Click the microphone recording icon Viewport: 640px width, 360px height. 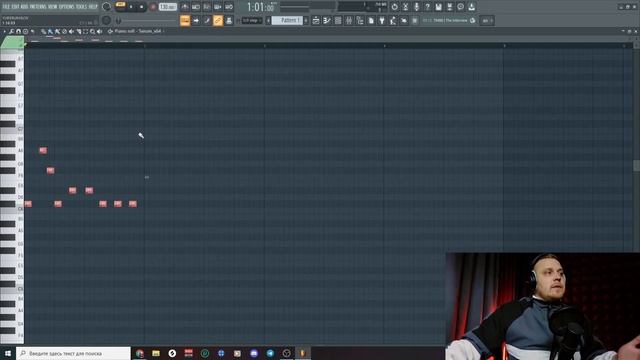tap(416, 7)
